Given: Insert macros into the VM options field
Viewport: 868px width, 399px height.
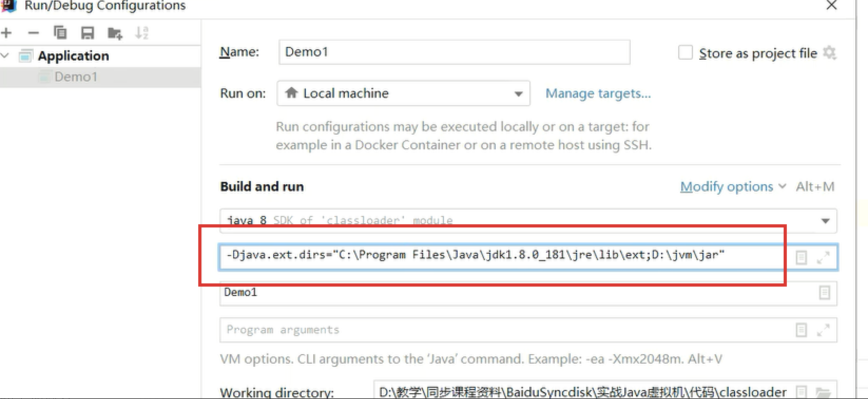Looking at the screenshot, I should click(x=801, y=257).
